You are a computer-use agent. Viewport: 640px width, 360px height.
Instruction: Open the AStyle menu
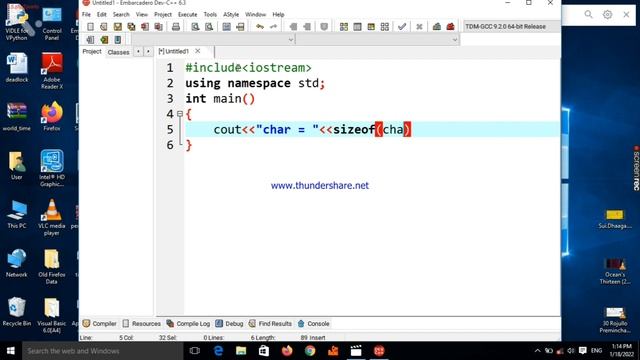coord(231,14)
